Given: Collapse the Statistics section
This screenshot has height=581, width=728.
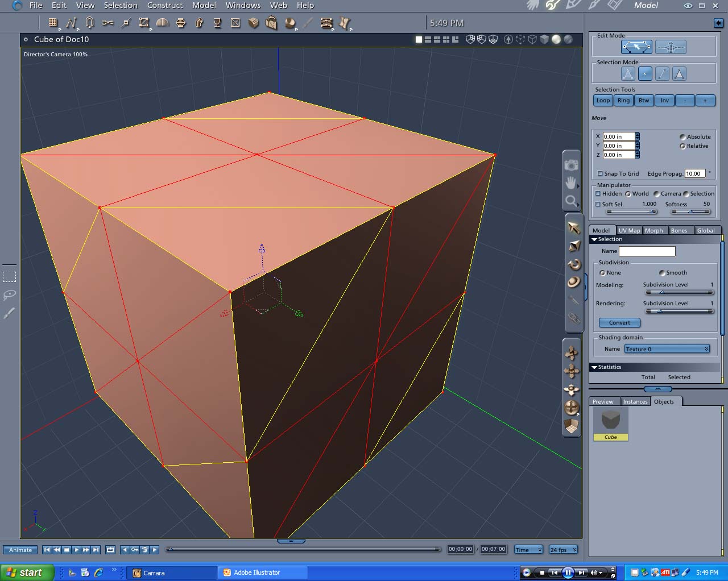Looking at the screenshot, I should [x=594, y=367].
